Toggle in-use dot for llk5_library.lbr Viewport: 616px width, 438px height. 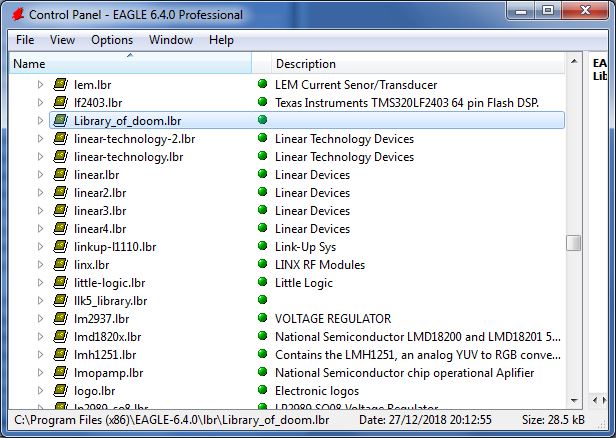coord(262,300)
